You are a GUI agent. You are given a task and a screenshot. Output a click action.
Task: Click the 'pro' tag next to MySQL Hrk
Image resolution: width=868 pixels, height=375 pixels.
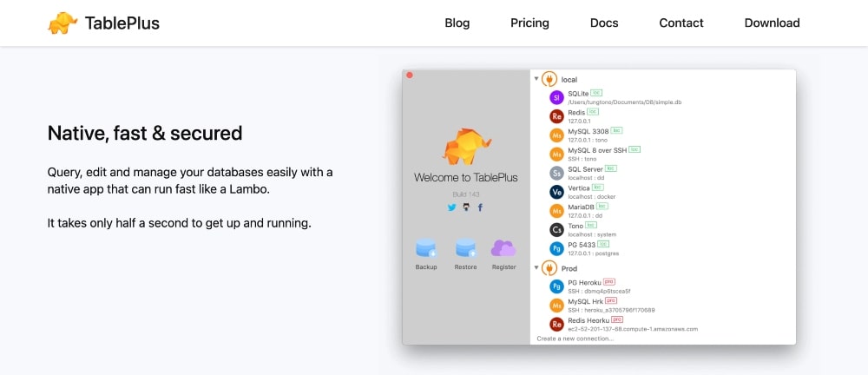tap(610, 300)
